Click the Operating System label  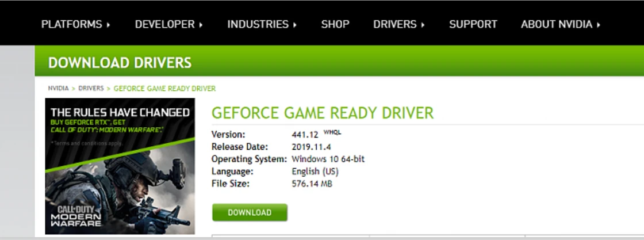[249, 159]
